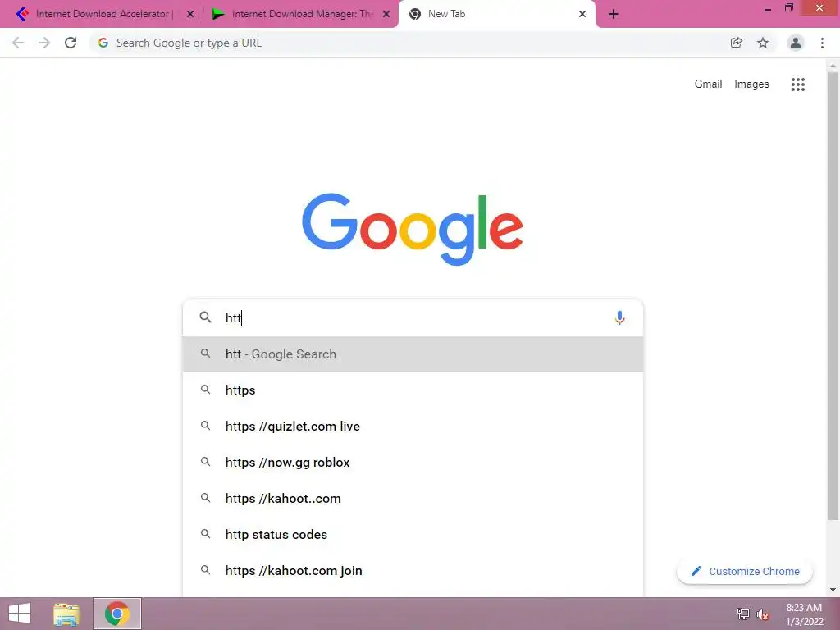This screenshot has height=630, width=840.
Task: Pick the 'http status codes' suggestion
Action: tap(413, 534)
